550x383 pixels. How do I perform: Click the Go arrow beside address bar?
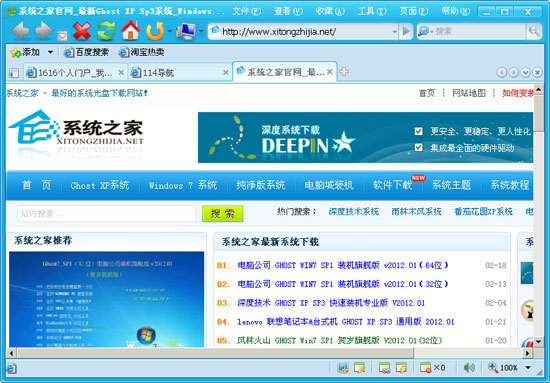(x=406, y=31)
